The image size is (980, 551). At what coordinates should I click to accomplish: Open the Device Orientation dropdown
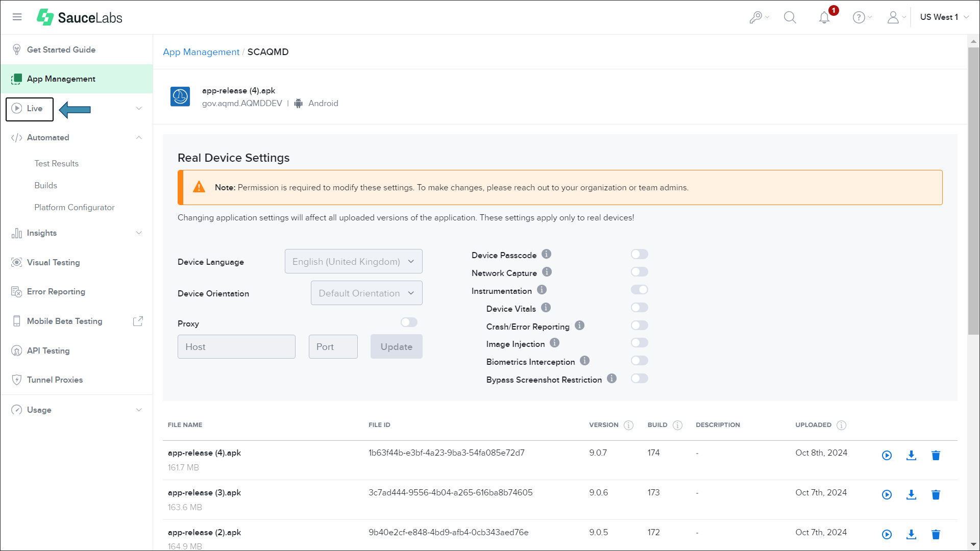pos(366,293)
